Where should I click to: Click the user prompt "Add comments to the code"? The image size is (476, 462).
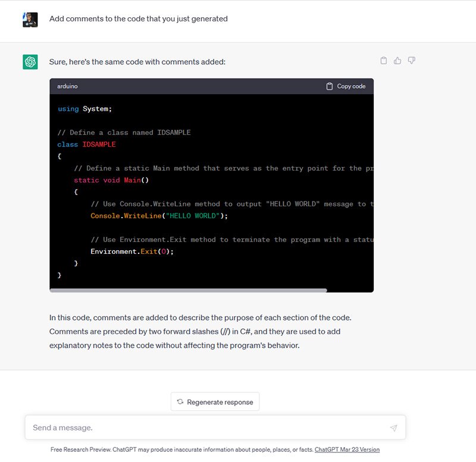click(x=139, y=19)
